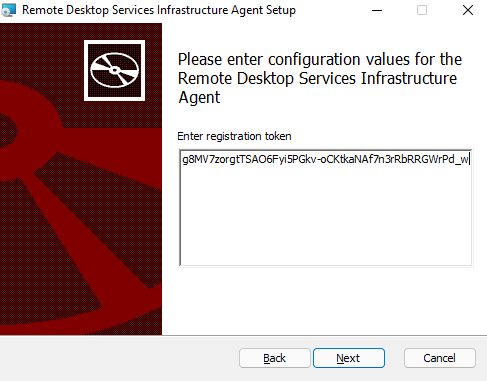The width and height of the screenshot is (487, 381).
Task: Go to previous step with Back
Action: [x=274, y=358]
